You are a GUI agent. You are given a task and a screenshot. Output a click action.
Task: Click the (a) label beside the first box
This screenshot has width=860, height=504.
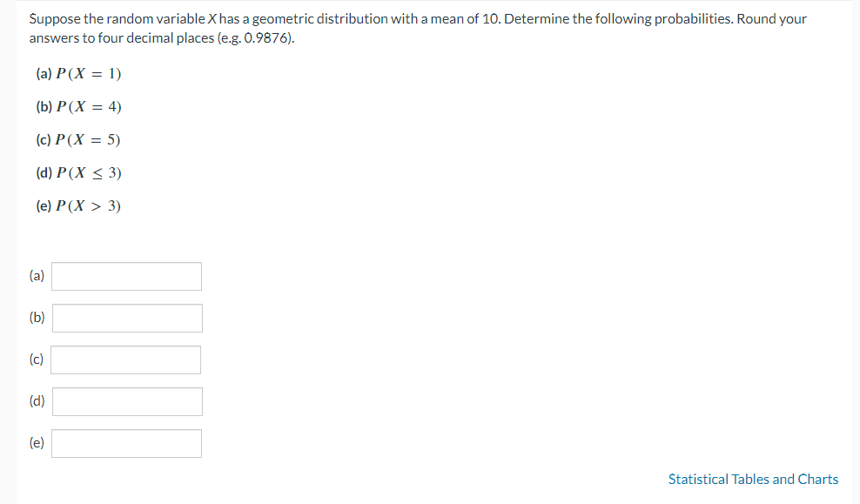36,276
